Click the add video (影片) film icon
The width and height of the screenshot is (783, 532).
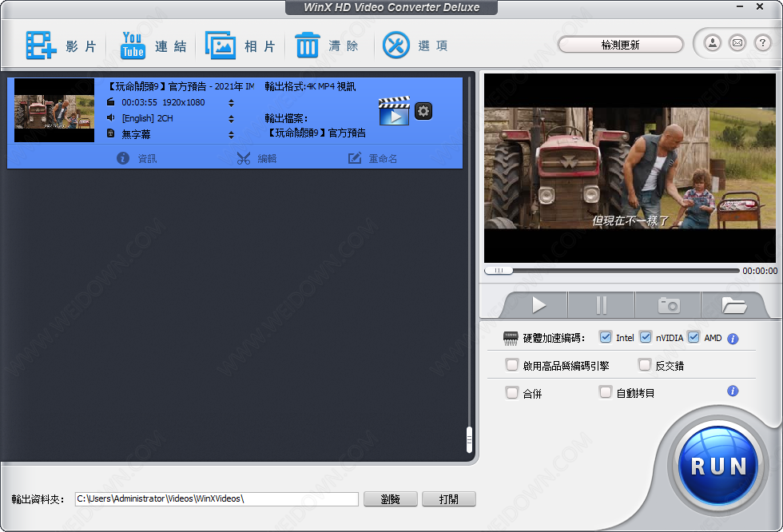41,46
